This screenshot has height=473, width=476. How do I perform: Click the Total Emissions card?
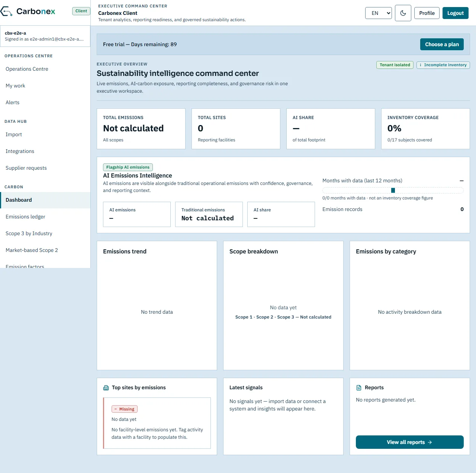coord(141,129)
